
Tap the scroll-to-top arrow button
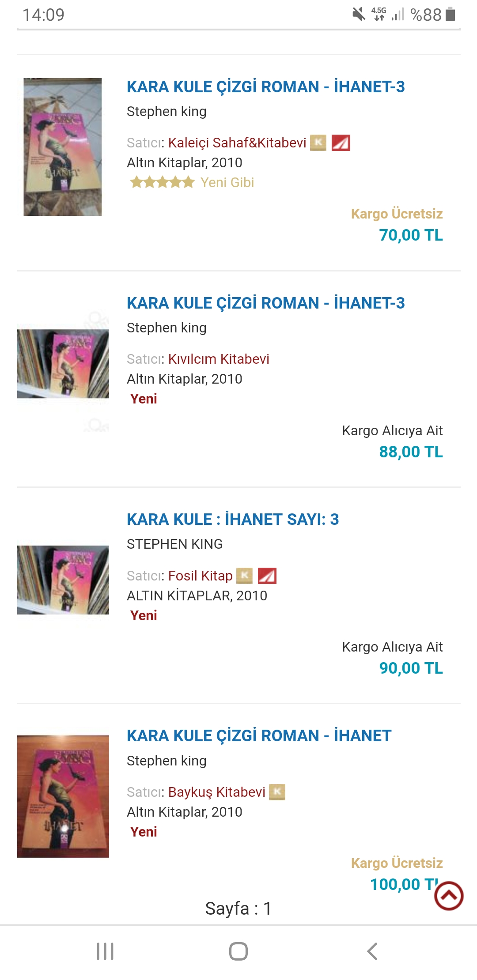pyautogui.click(x=449, y=896)
